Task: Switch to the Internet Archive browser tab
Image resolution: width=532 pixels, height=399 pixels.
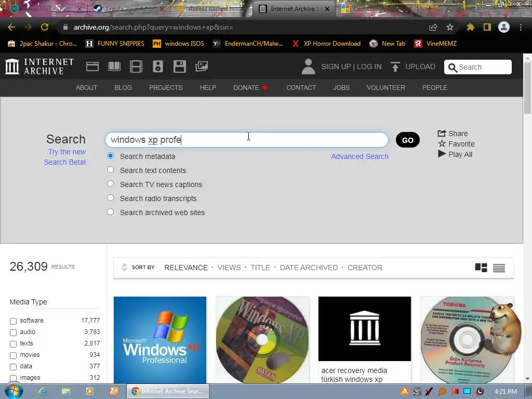Action: 294,9
